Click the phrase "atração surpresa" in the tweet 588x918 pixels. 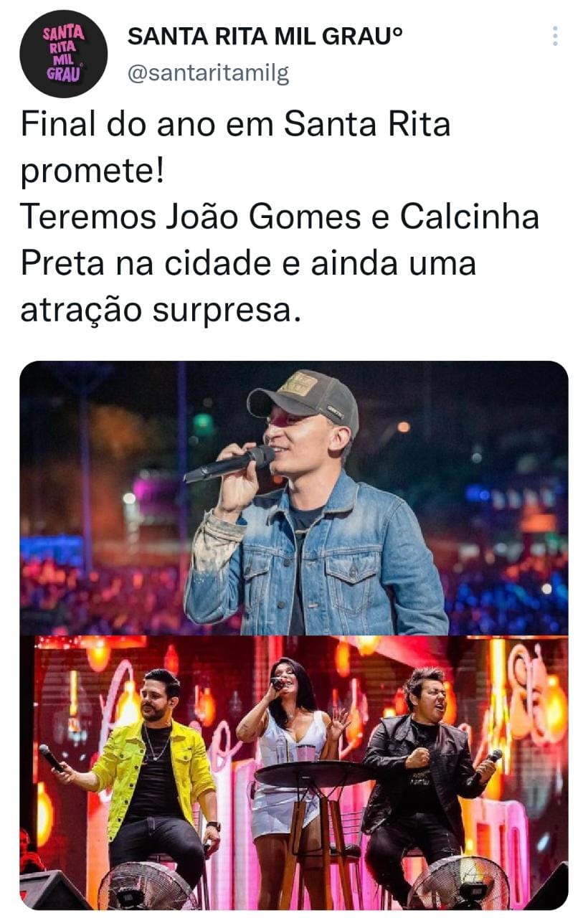click(158, 311)
